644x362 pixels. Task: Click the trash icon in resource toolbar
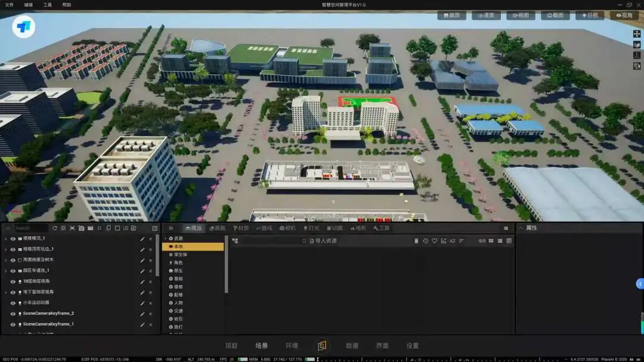[x=416, y=241]
